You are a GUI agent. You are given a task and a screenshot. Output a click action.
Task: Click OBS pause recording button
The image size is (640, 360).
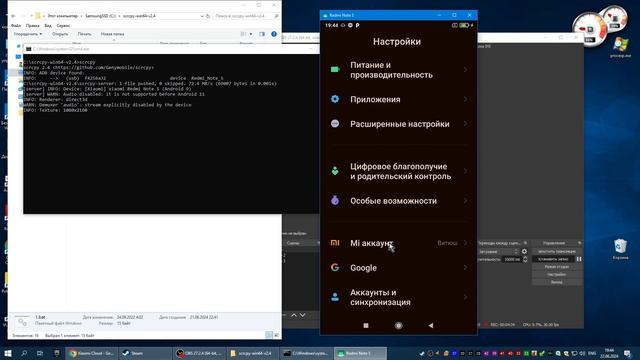[x=579, y=259]
